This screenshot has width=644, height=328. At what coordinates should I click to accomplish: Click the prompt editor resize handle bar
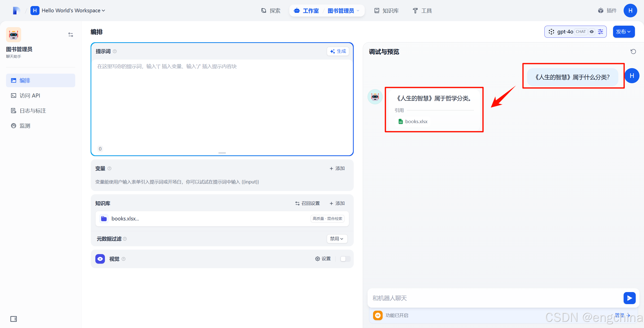tap(222, 153)
